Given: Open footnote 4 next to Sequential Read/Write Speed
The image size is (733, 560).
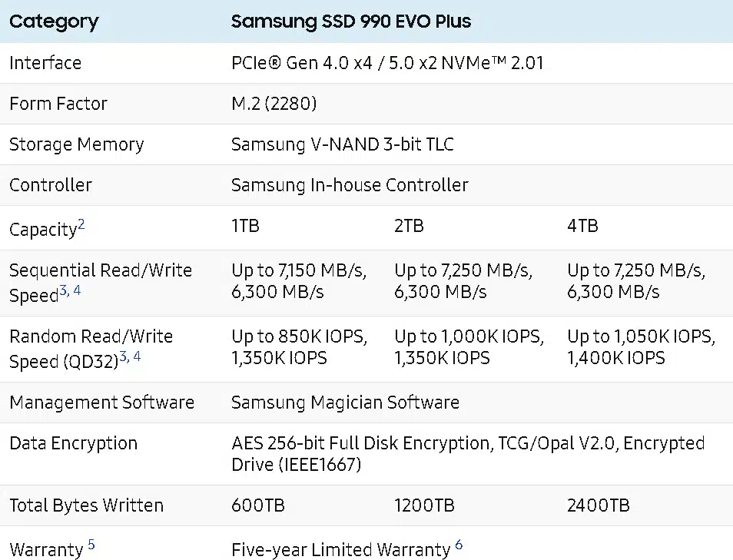Looking at the screenshot, I should (77, 290).
